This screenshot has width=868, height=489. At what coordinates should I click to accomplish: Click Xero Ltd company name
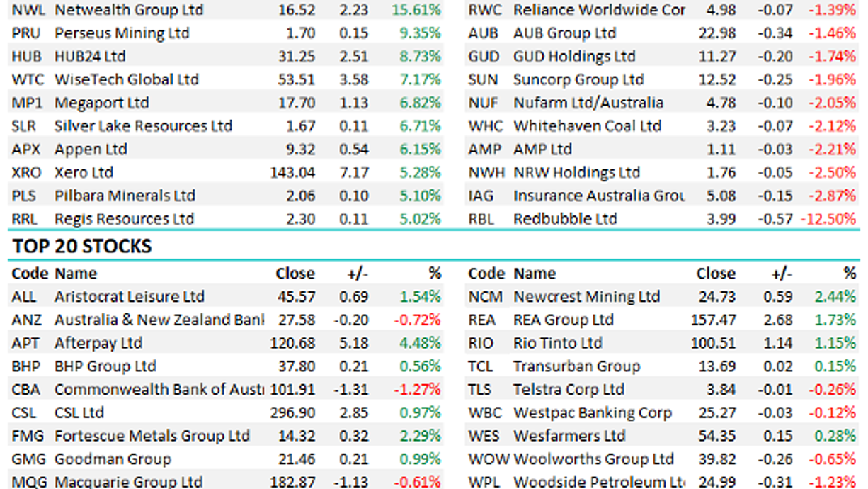pos(84,172)
